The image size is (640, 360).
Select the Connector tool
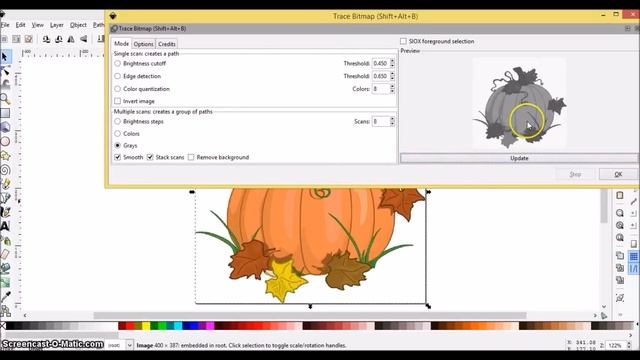point(5,311)
